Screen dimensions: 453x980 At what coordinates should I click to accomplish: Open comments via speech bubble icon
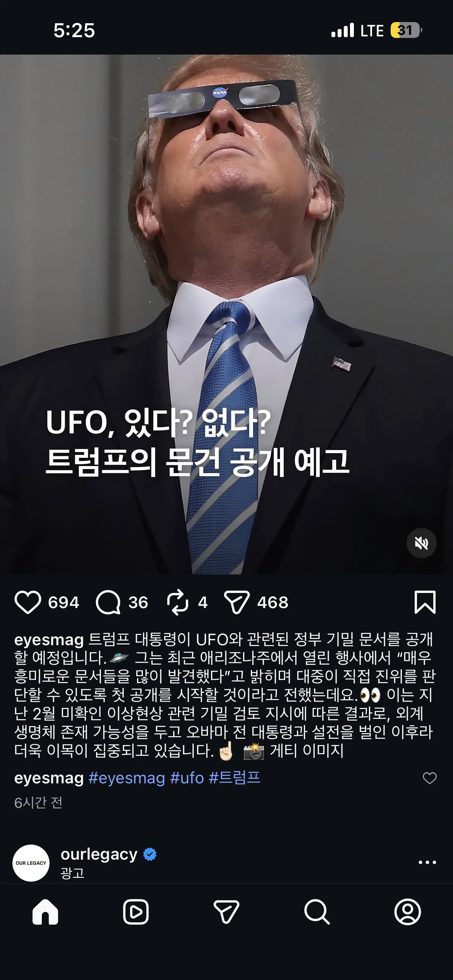click(108, 602)
